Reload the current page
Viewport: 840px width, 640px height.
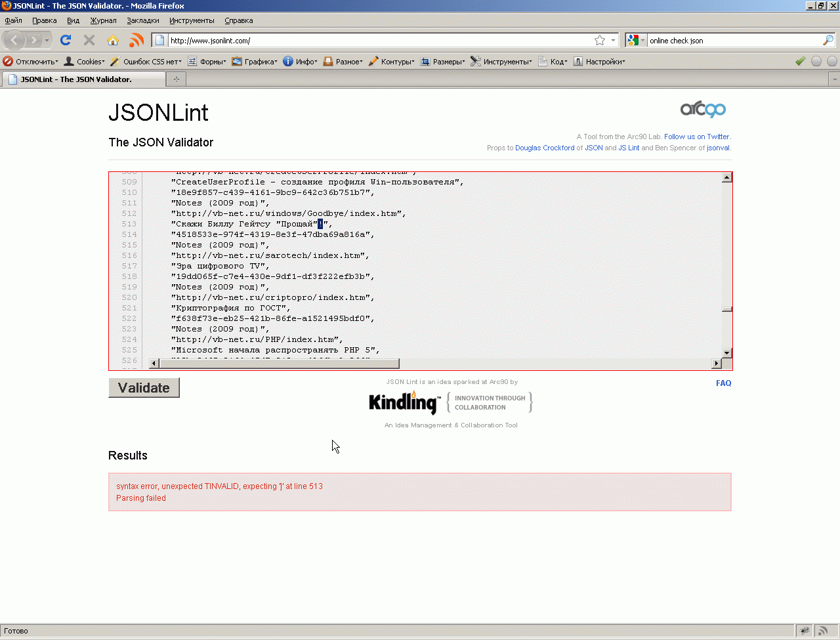tap(66, 41)
